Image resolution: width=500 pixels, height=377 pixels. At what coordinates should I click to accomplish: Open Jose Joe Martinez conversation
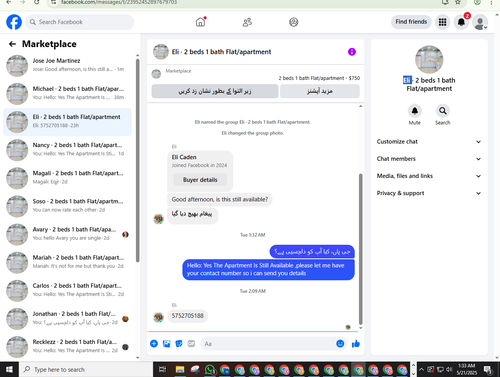point(67,65)
